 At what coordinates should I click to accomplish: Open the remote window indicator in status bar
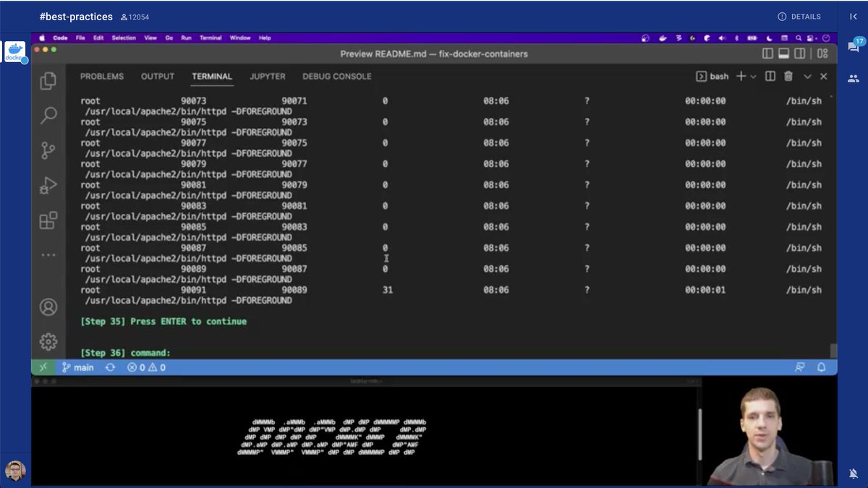[x=43, y=367]
